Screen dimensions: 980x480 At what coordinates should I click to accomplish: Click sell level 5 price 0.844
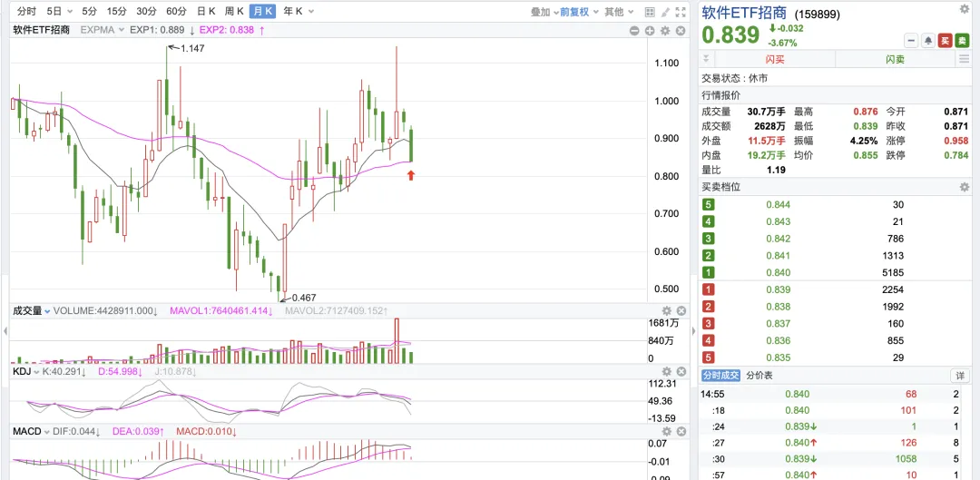pos(779,204)
